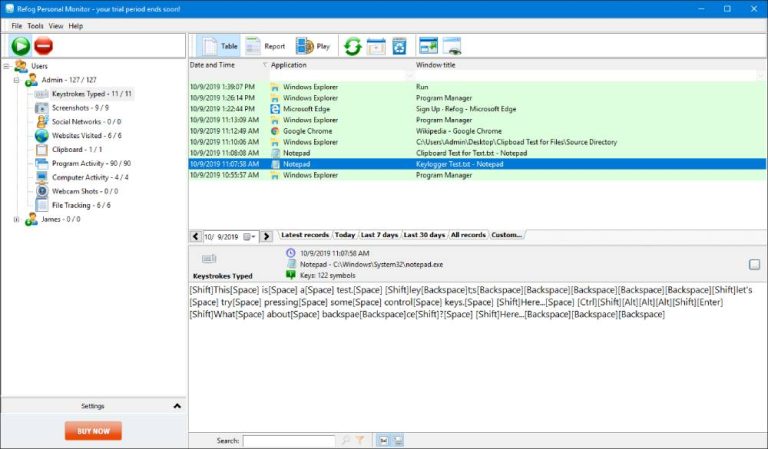This screenshot has width=768, height=449.
Task: Click the date field showing 10/9/2019
Action: [x=222, y=237]
